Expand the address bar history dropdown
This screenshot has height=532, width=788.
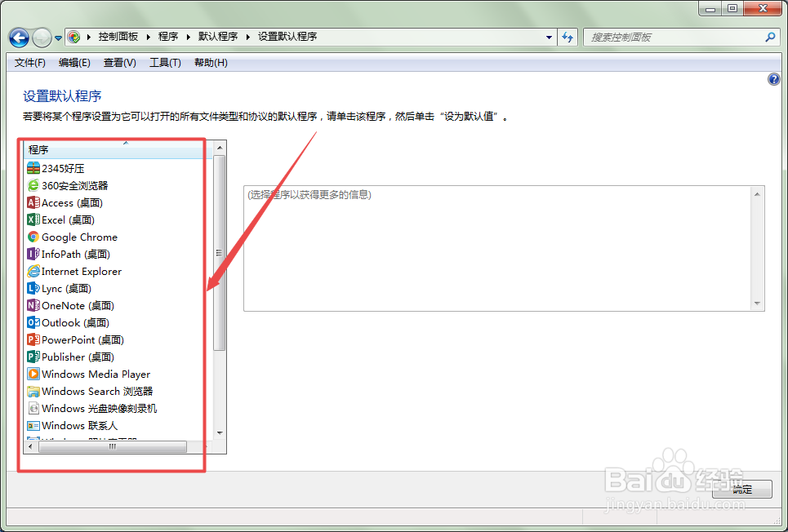coord(549,38)
